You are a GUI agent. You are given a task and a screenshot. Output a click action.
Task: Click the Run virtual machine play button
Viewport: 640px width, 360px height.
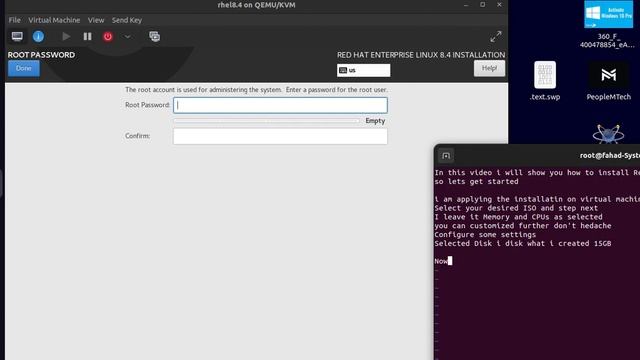(66, 37)
